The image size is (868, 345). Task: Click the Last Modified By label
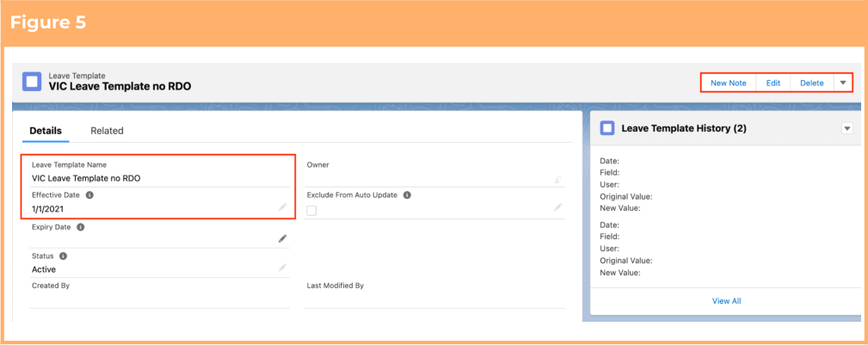pyautogui.click(x=335, y=286)
